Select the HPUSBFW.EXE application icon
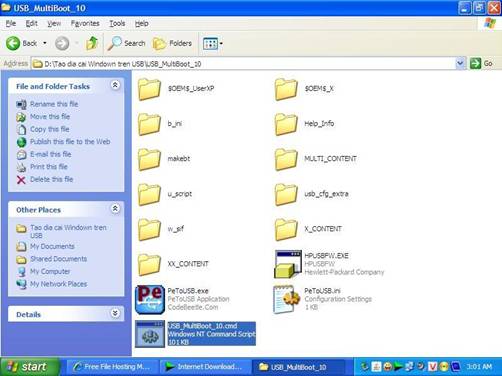 coord(288,264)
